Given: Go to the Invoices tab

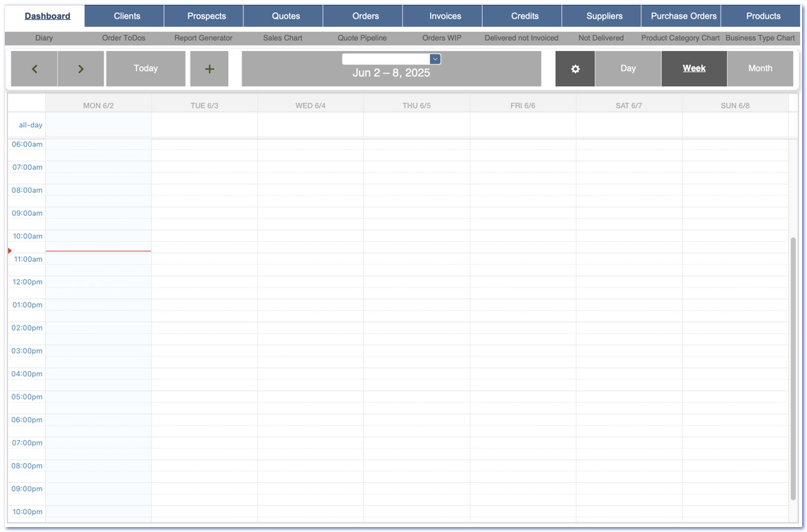Looking at the screenshot, I should [x=445, y=16].
